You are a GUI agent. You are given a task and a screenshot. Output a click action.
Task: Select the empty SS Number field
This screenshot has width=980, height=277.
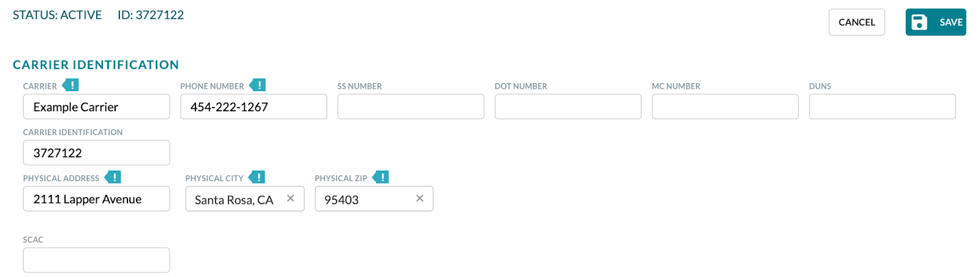click(411, 106)
